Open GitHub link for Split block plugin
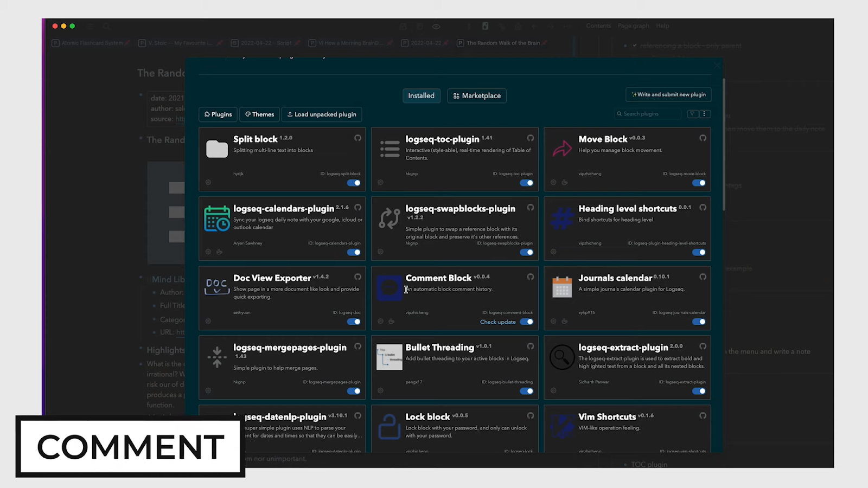This screenshot has width=868, height=488. point(358,138)
